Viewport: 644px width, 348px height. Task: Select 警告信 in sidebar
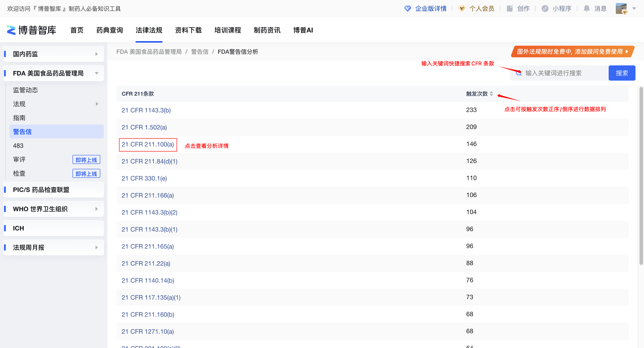(x=56, y=131)
